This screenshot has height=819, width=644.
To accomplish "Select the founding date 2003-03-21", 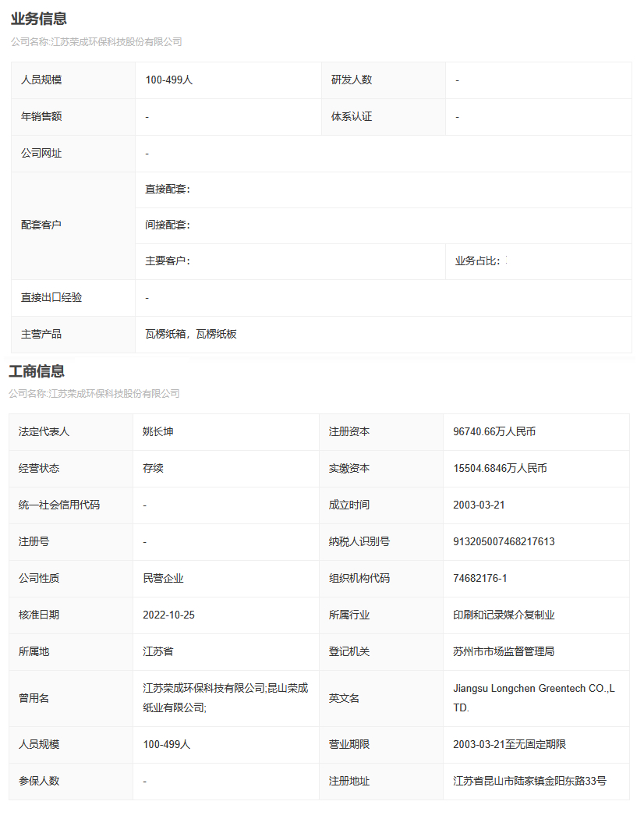I will tap(479, 505).
